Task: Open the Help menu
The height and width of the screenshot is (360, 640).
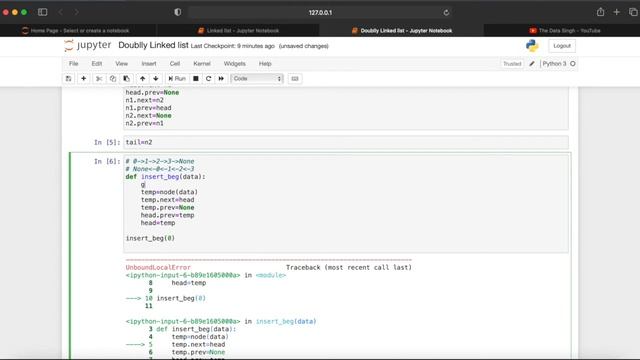Action: 265,64
